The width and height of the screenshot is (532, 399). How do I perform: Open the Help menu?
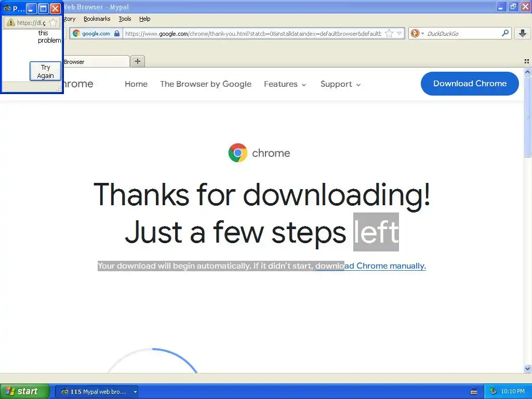[144, 19]
